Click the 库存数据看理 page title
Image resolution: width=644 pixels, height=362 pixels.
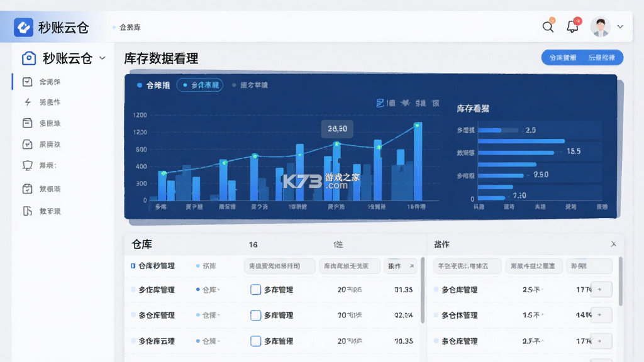coord(161,58)
